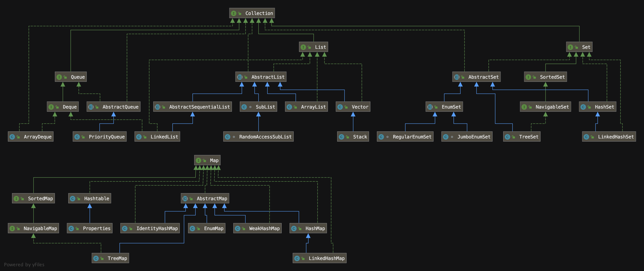Click the interface icon on Map node
This screenshot has height=271, width=644.
[x=198, y=160]
